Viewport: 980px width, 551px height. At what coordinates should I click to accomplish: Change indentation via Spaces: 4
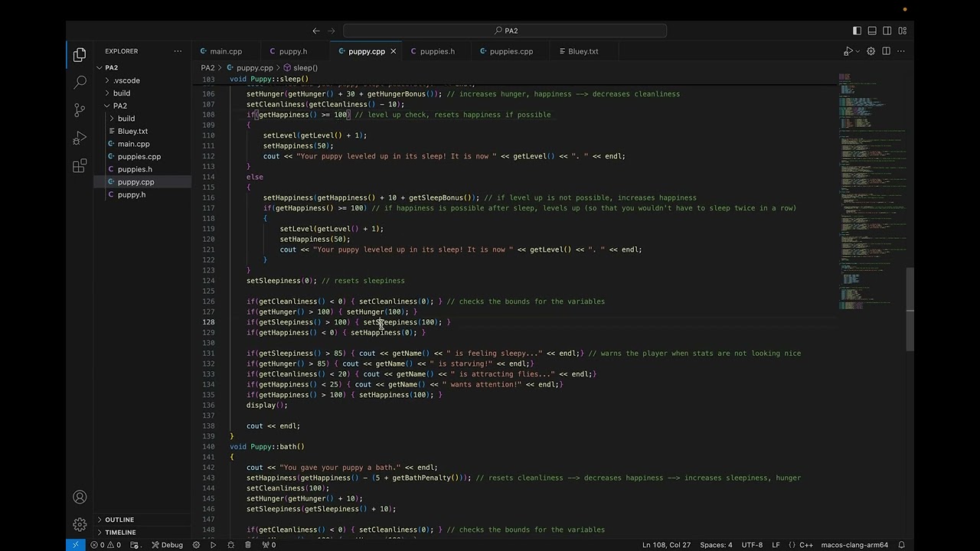click(x=716, y=545)
